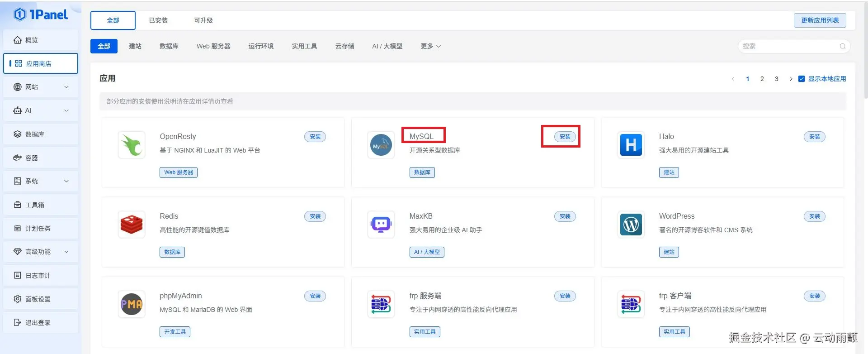The width and height of the screenshot is (868, 354).
Task: Install phpMyAdmin with 安装 button
Action: point(315,296)
